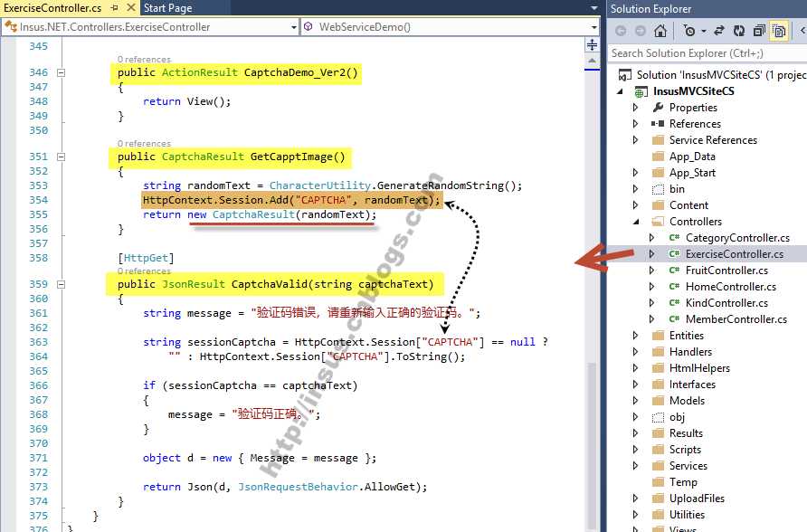Click the Home icon in Solution Explorer toolbar
This screenshot has width=807, height=532.
[x=660, y=32]
